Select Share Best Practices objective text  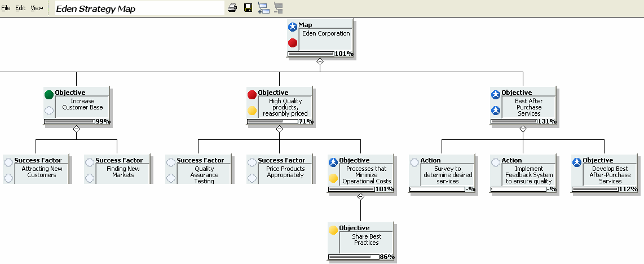[x=367, y=240]
